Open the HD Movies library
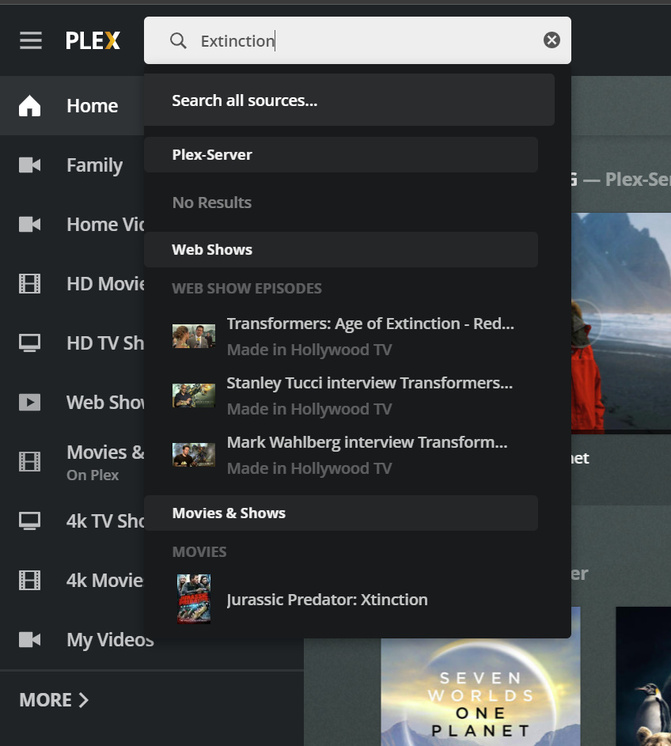 click(x=72, y=284)
